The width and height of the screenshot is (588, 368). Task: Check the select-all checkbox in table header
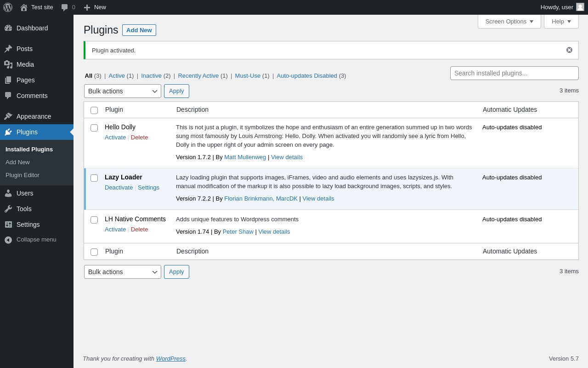(x=94, y=110)
